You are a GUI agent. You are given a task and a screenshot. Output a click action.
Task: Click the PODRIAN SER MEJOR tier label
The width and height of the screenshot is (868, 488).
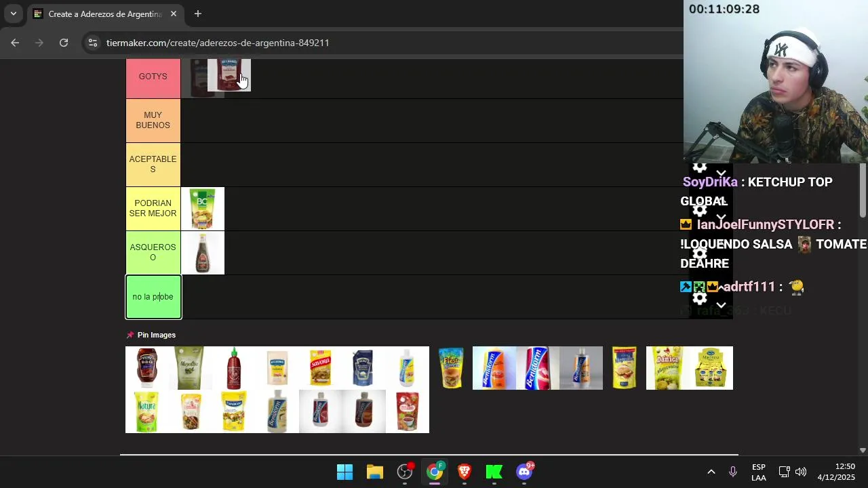tap(153, 209)
